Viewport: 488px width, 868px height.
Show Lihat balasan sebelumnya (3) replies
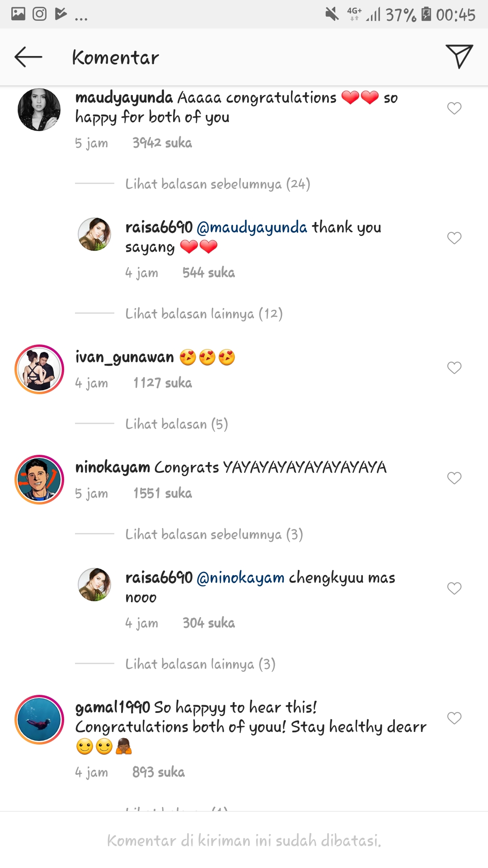click(x=214, y=534)
